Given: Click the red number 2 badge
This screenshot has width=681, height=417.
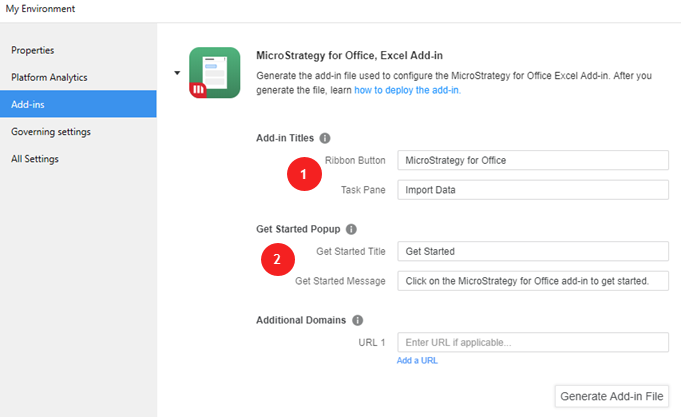Looking at the screenshot, I should click(x=277, y=261).
